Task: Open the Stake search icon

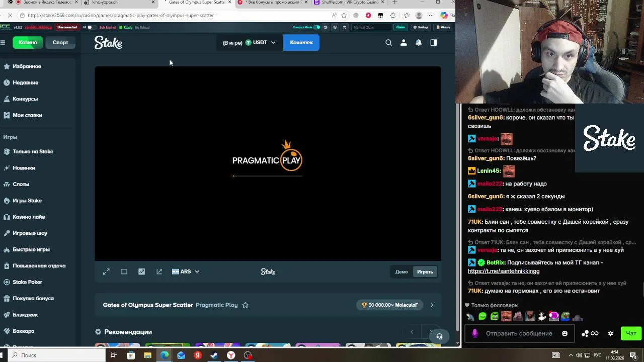Action: 388,43
